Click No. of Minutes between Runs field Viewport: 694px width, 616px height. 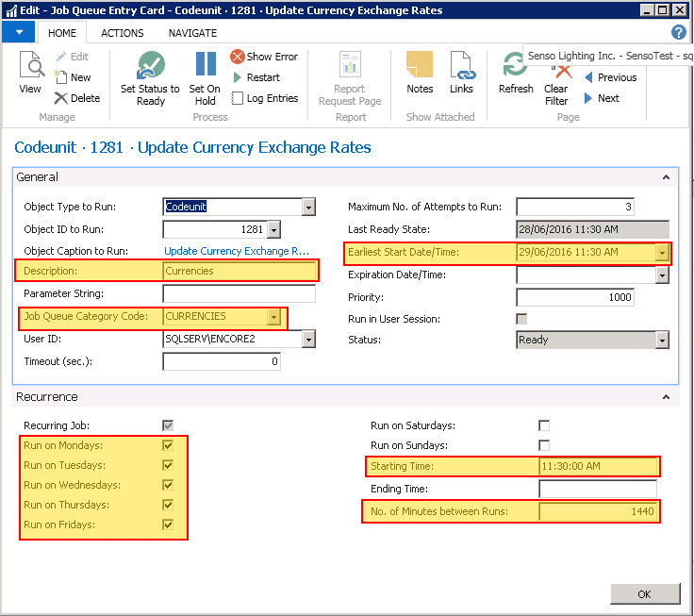598,511
